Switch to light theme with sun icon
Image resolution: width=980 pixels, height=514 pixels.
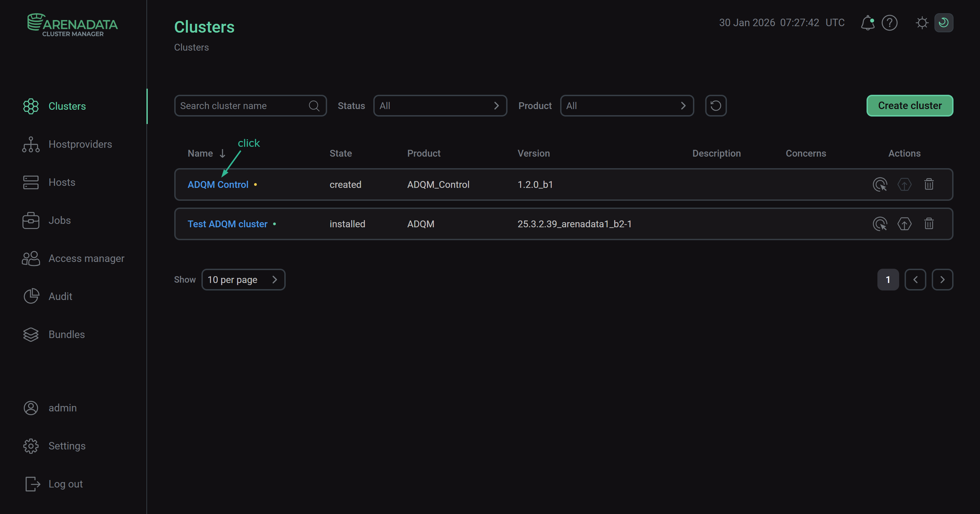click(x=922, y=23)
